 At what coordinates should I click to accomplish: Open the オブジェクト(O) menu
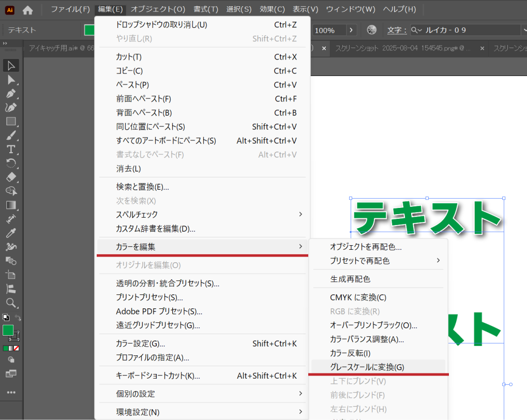[x=157, y=9]
